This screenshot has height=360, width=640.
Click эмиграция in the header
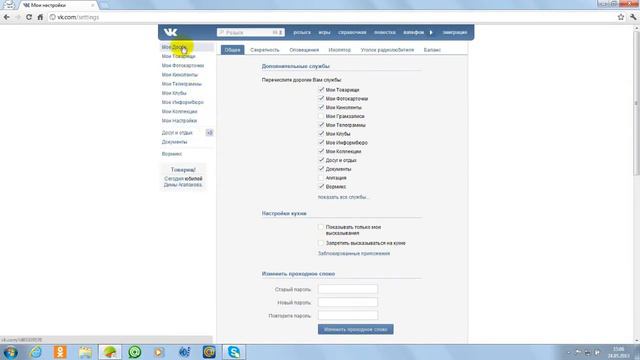click(x=455, y=32)
